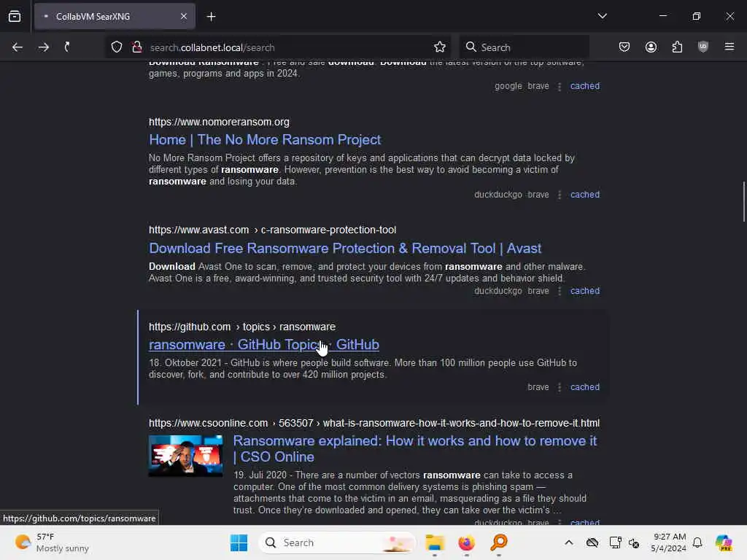Click the https://www.avast.com URL text

coord(272,230)
